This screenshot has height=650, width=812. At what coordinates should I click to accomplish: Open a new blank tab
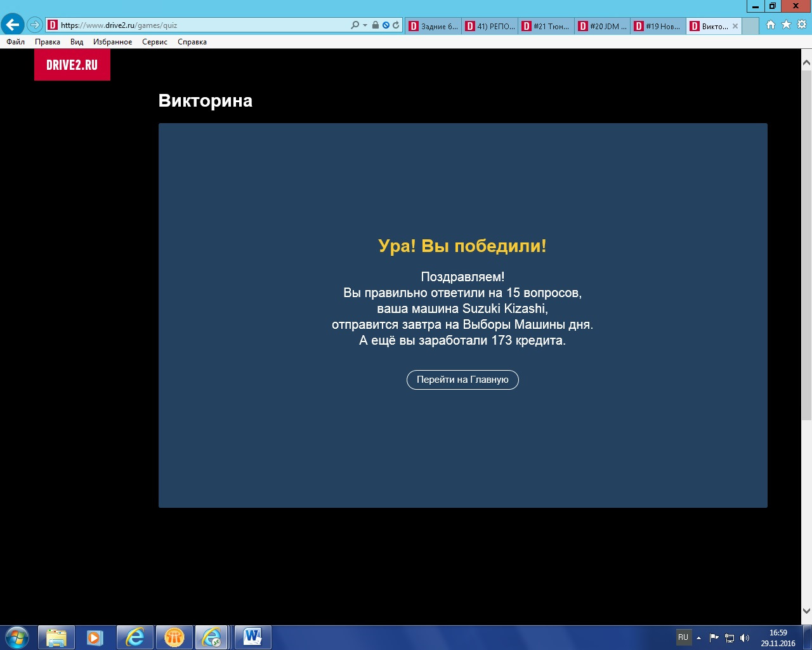click(x=750, y=26)
